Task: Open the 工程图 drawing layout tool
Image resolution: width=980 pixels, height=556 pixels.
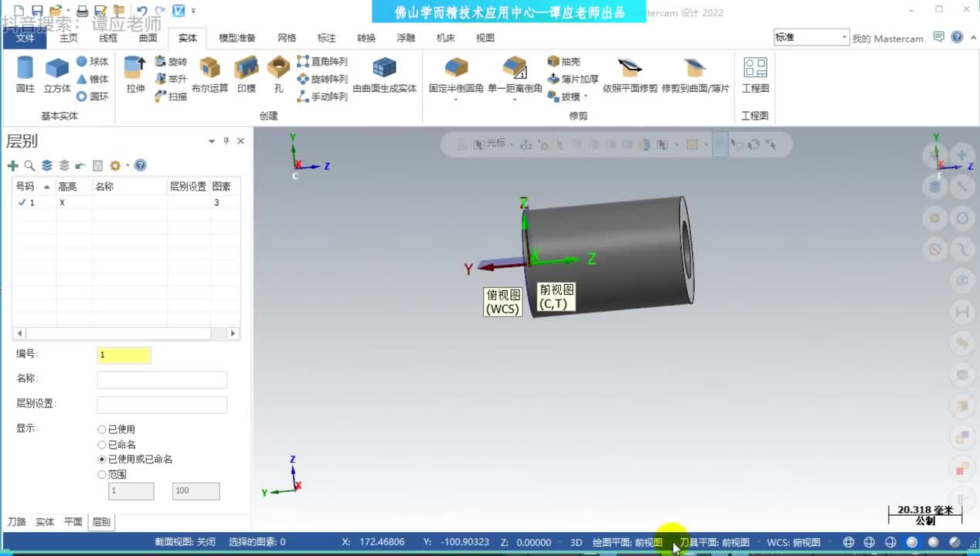Action: 755,75
